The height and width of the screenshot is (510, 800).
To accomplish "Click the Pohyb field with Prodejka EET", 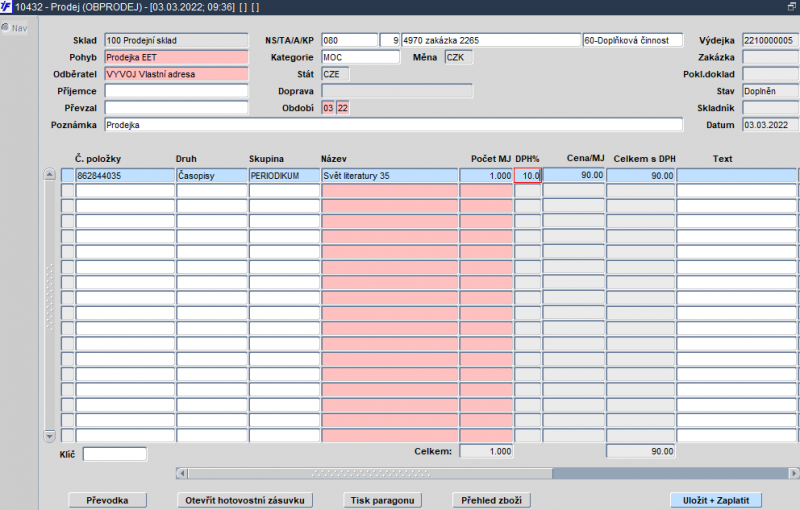I will tap(176, 57).
